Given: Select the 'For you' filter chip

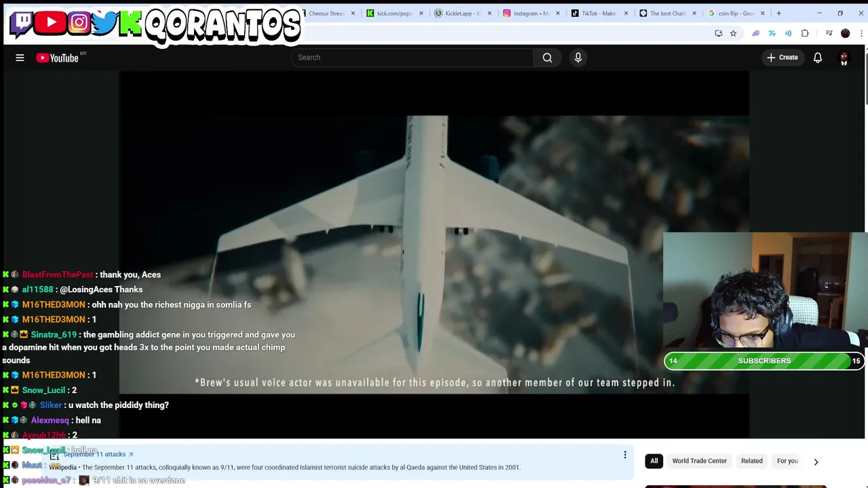Looking at the screenshot, I should click(787, 461).
